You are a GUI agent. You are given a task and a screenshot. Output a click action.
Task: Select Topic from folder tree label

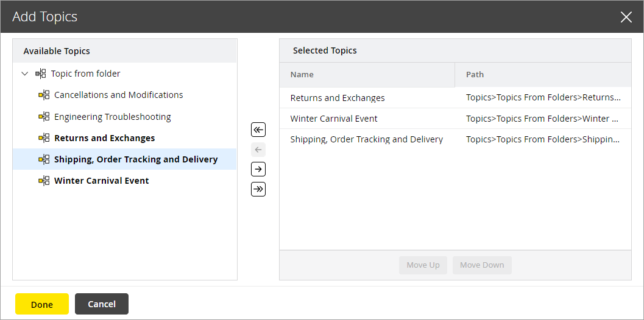point(85,74)
